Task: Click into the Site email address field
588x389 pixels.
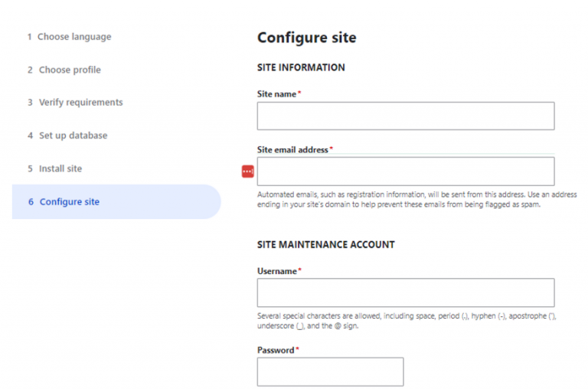Action: tap(405, 172)
